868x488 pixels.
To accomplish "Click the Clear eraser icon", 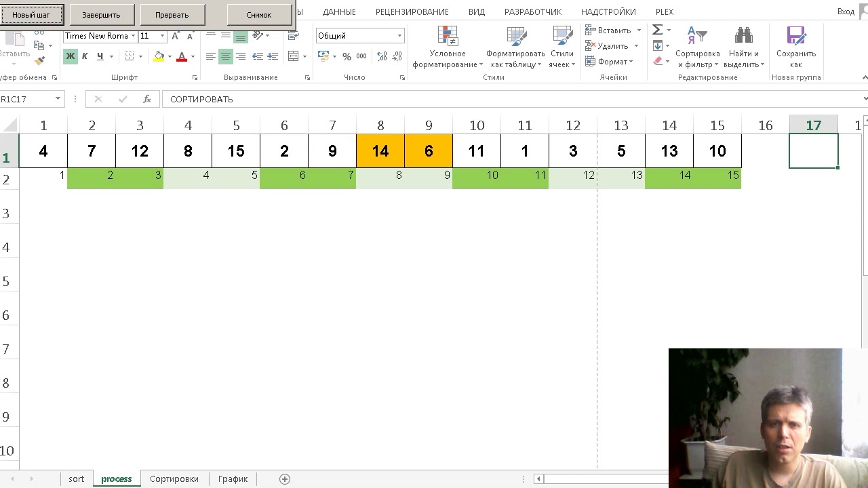I will coord(657,61).
